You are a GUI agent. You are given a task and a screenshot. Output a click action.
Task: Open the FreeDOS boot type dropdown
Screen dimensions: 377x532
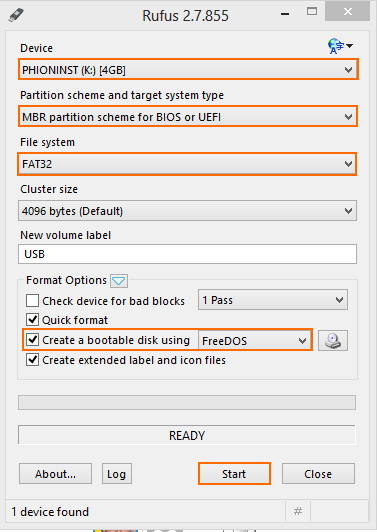tap(255, 340)
